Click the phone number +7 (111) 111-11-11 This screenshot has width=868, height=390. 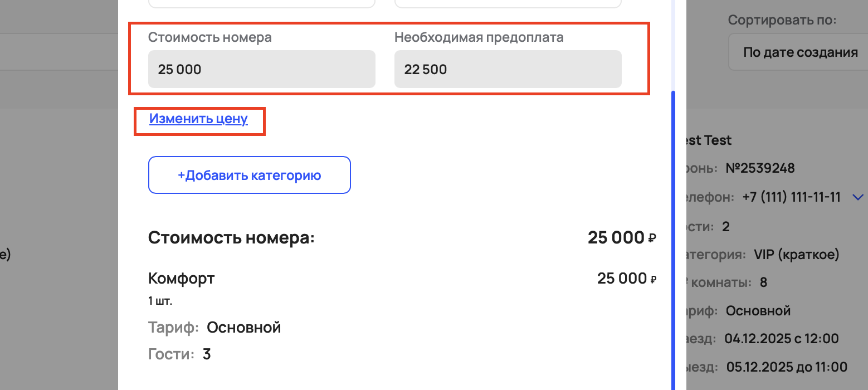pyautogui.click(x=791, y=197)
